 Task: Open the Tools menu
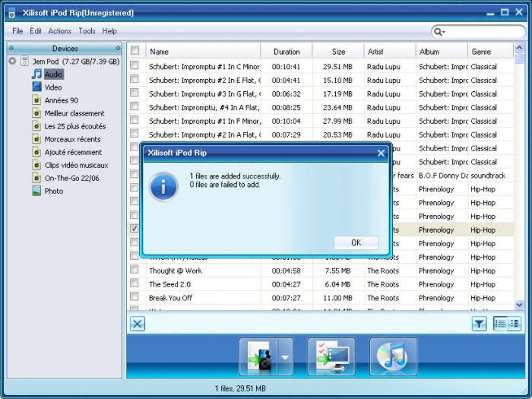point(86,31)
